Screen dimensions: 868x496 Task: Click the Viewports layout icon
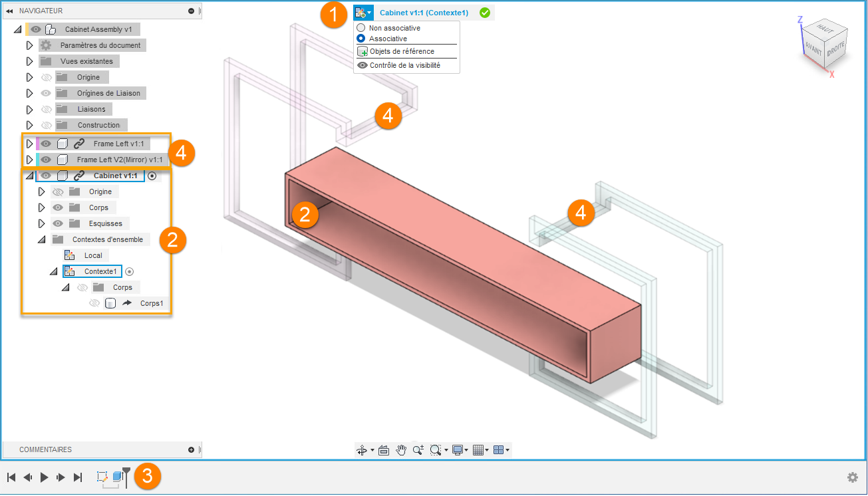click(498, 450)
